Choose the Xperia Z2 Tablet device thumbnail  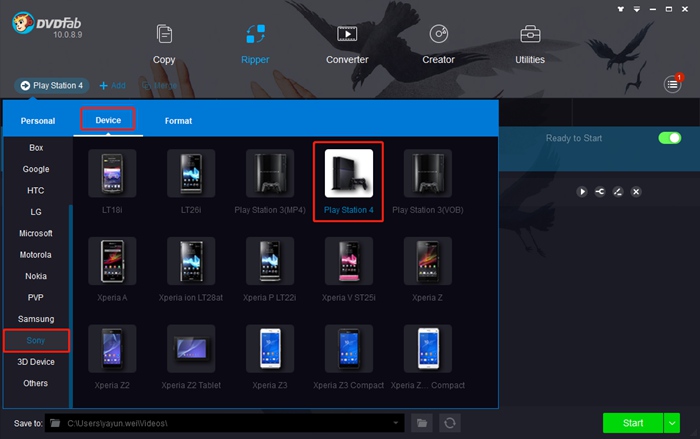[x=191, y=349]
